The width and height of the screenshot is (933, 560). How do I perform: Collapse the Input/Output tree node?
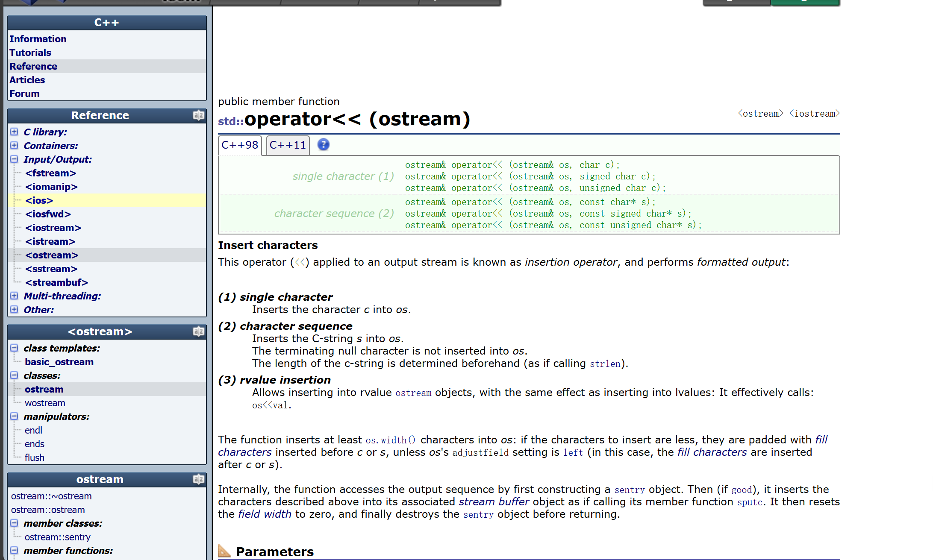(14, 159)
